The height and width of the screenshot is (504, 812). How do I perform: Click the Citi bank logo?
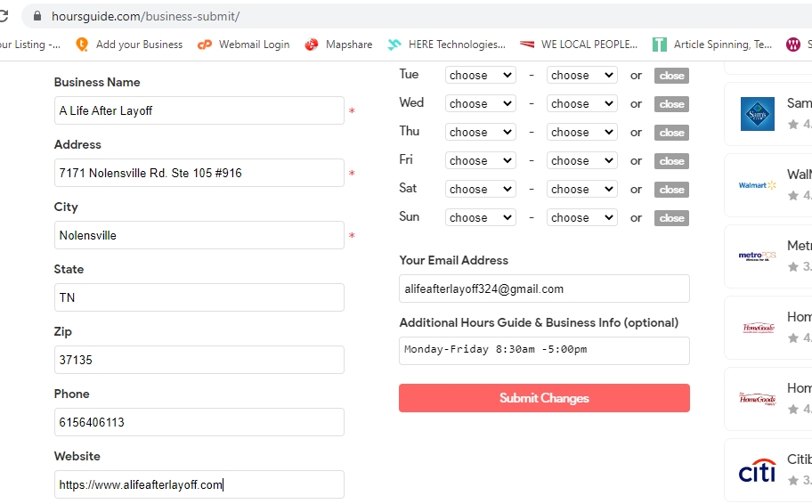(757, 470)
